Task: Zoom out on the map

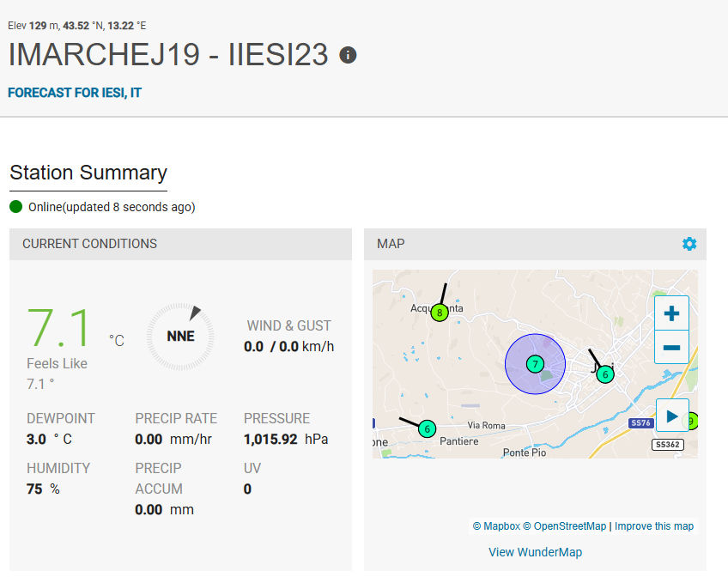Action: point(671,347)
